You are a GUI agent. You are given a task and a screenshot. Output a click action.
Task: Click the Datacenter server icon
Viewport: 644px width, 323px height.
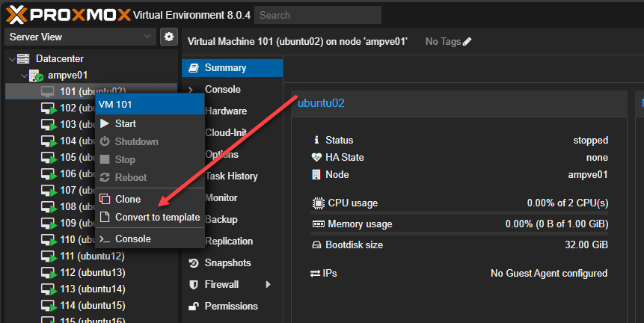click(23, 58)
